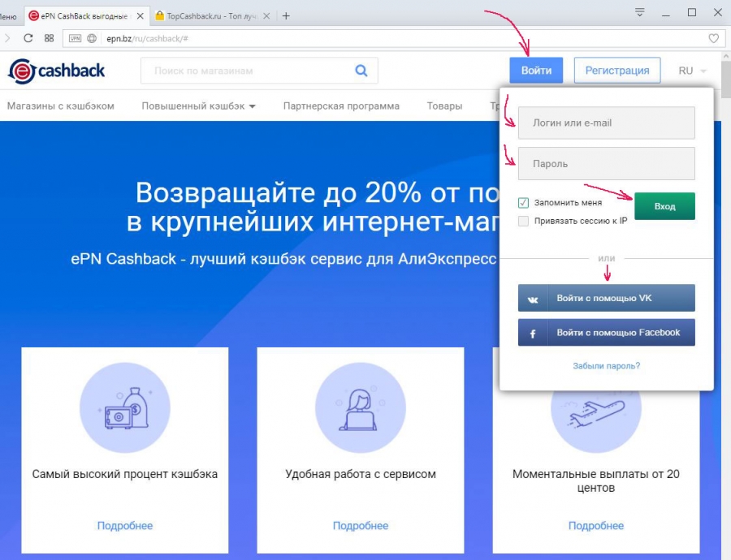Switch to the TopCashback.ru tab
The image size is (731, 560).
[x=213, y=16]
